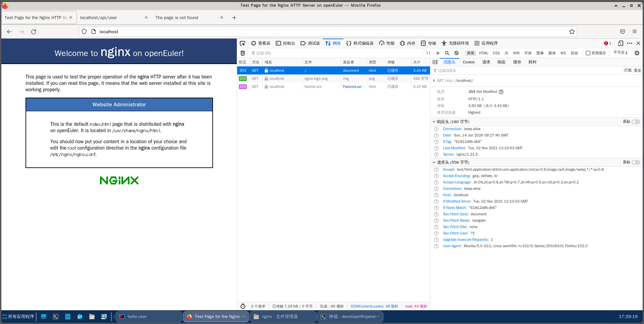Launch terminal from taskbar
644x324 pixels.
point(56,317)
